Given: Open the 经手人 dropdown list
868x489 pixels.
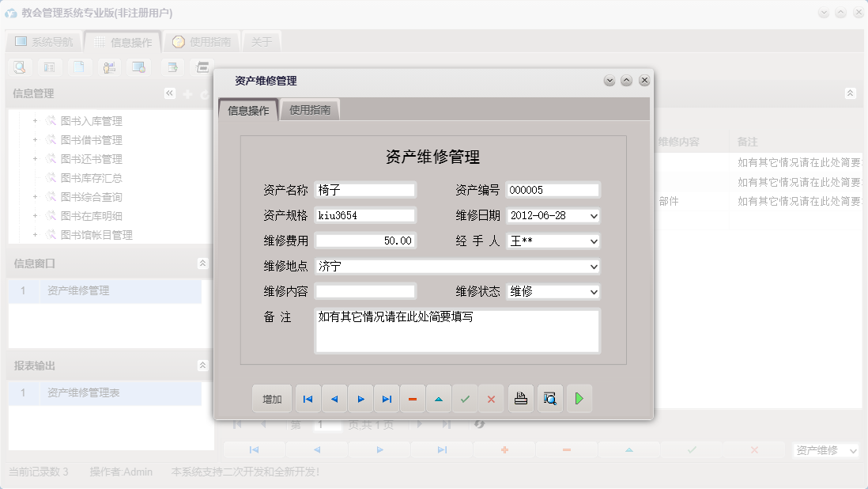Looking at the screenshot, I should [x=594, y=241].
